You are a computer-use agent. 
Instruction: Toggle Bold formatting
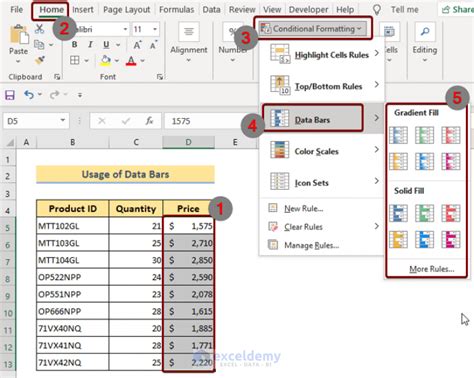point(74,44)
